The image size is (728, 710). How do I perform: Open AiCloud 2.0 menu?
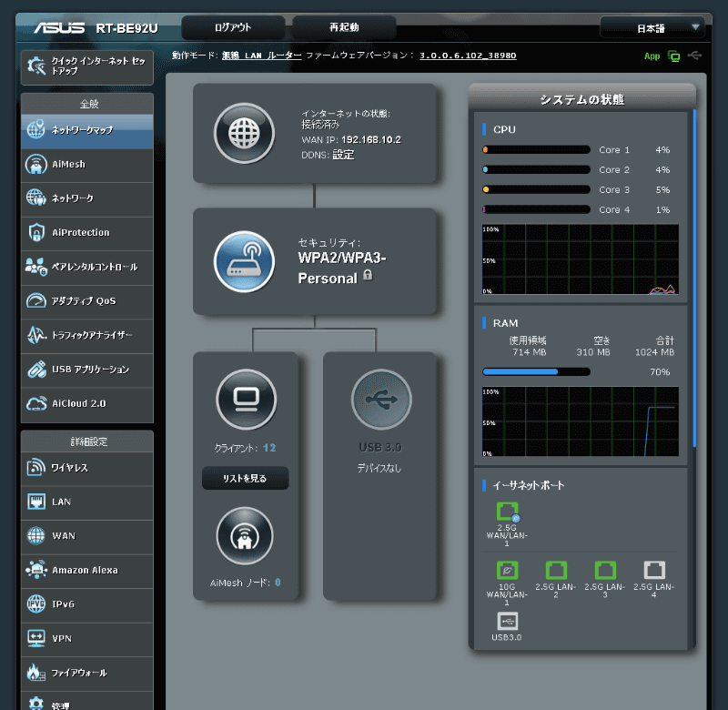(x=87, y=404)
